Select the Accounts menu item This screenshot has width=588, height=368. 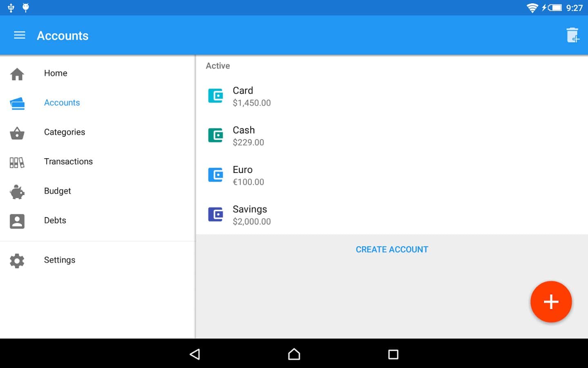tap(62, 103)
